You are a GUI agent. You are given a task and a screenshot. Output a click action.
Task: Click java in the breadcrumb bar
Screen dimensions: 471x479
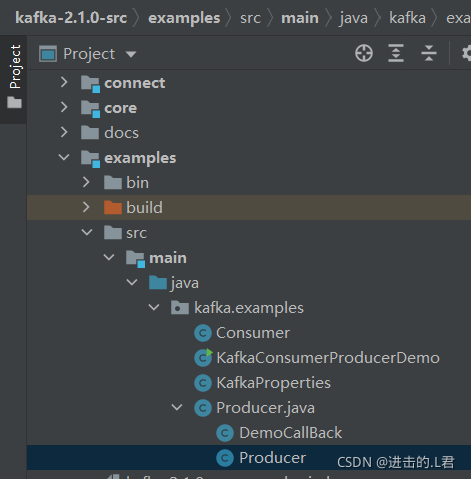point(353,18)
